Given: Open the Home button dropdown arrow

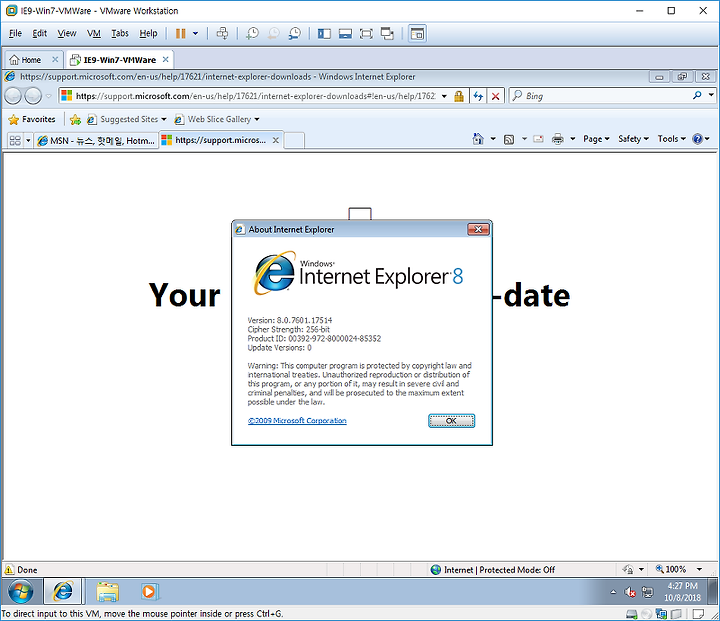Looking at the screenshot, I should tap(493, 139).
